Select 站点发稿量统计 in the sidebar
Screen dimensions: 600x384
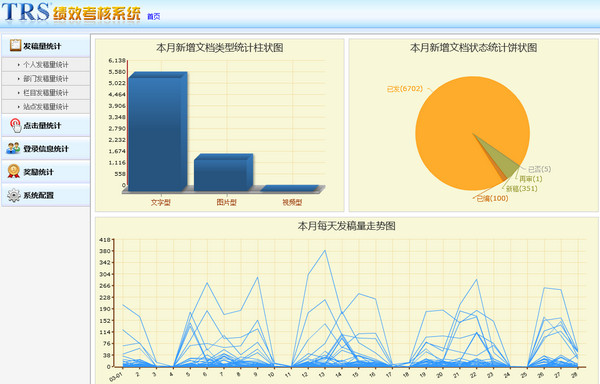(46, 107)
